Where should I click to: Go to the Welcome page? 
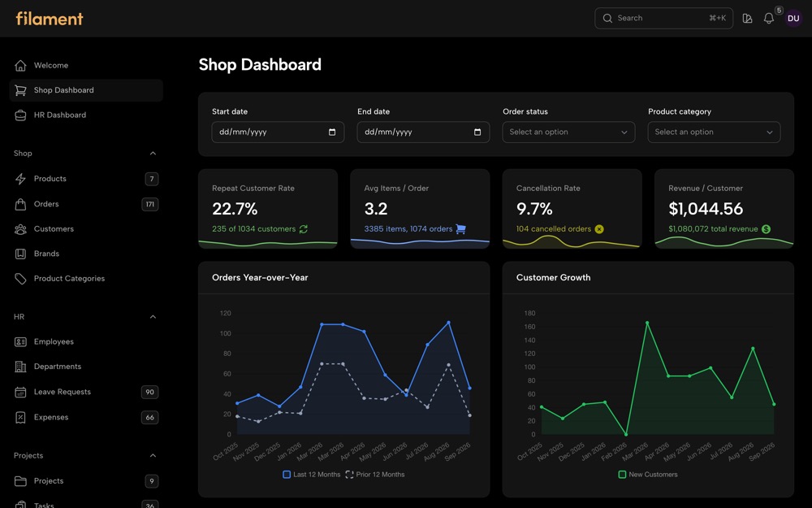click(x=86, y=65)
